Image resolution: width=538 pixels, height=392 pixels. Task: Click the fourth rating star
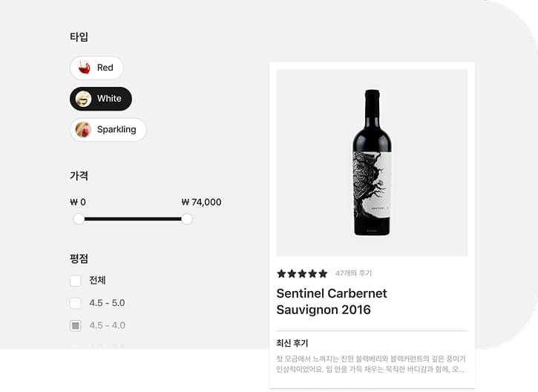pos(312,273)
